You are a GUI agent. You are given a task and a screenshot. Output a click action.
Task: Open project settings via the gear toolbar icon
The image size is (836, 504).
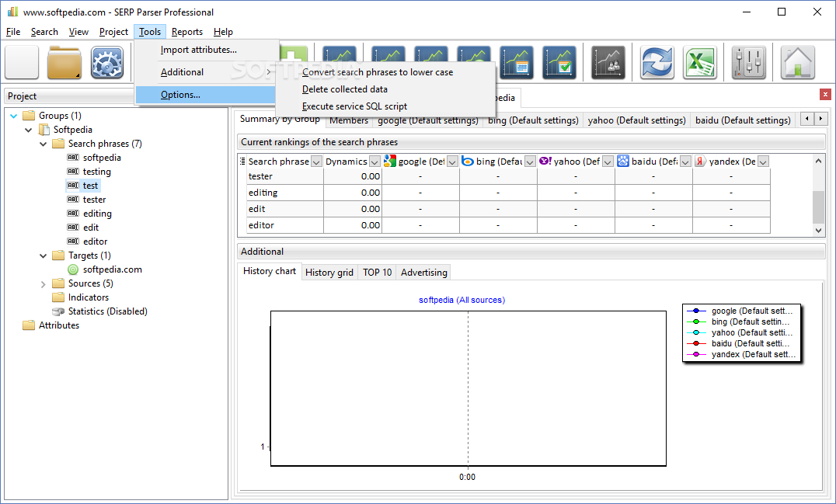click(x=107, y=62)
